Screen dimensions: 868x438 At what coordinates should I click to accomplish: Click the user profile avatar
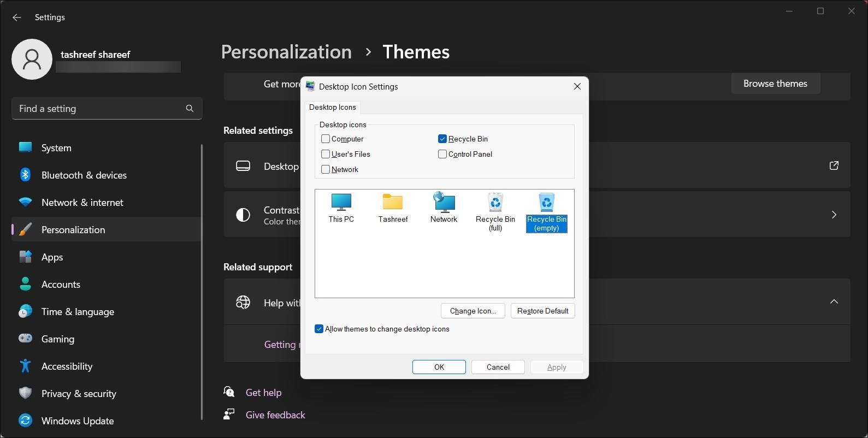tap(32, 60)
